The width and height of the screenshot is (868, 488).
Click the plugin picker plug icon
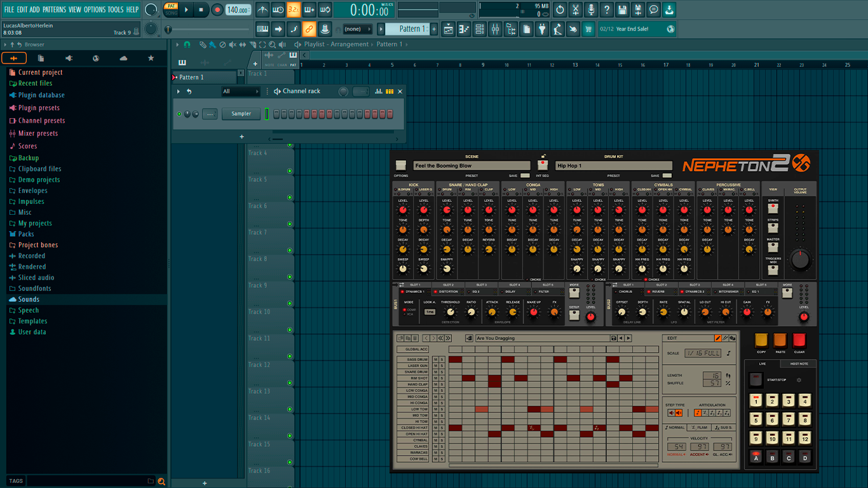pos(542,29)
